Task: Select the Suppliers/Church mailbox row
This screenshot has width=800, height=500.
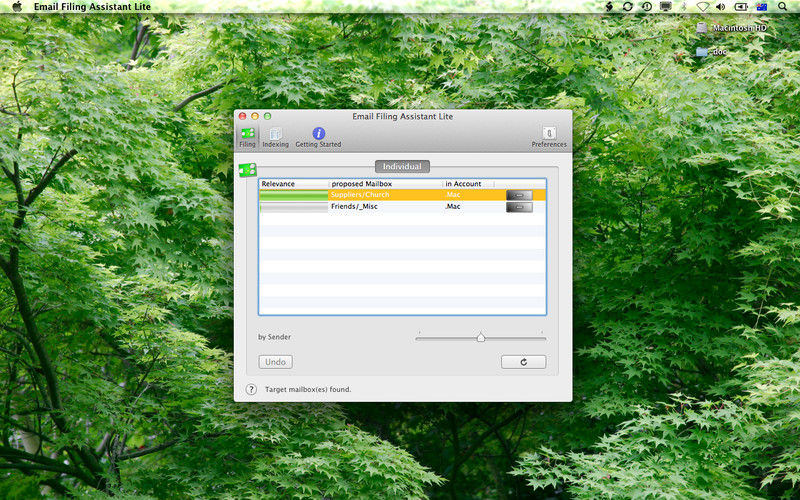Action: click(x=403, y=195)
